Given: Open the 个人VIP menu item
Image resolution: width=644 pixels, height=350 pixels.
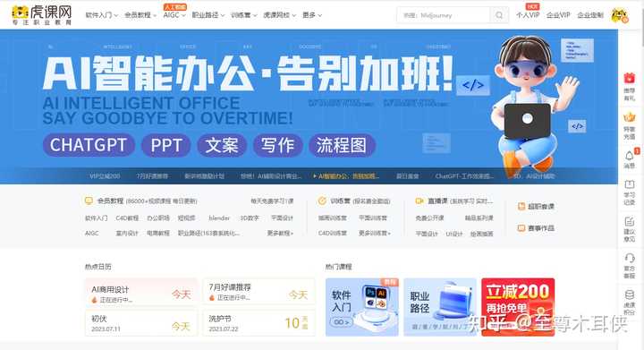Looking at the screenshot, I should coord(528,15).
